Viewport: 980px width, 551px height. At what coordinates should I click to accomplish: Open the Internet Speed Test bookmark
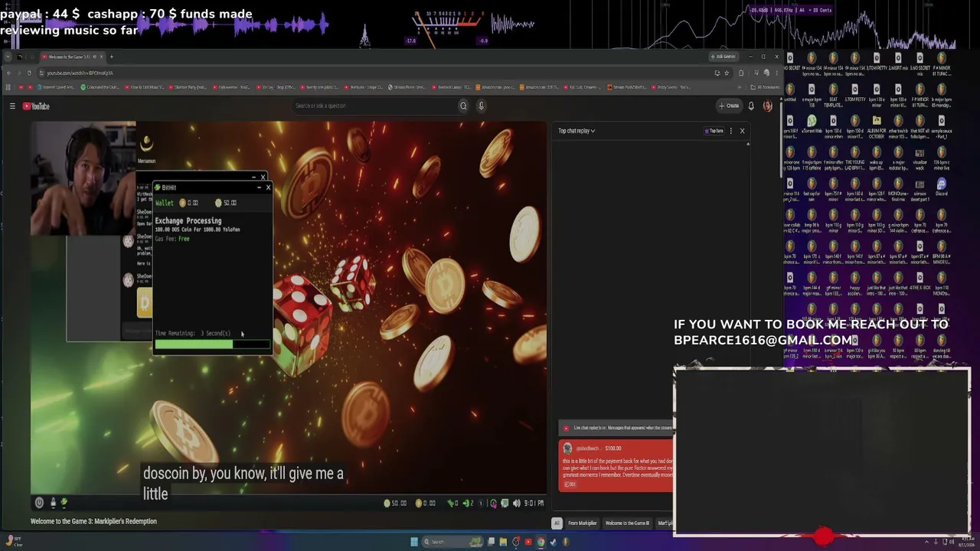pos(55,87)
